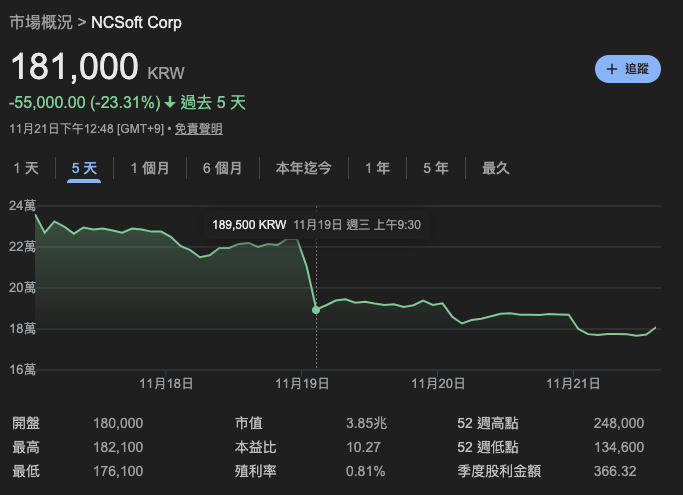This screenshot has width=683, height=495.
Task: Click the 18萬 y-axis label
Action: tap(22, 329)
